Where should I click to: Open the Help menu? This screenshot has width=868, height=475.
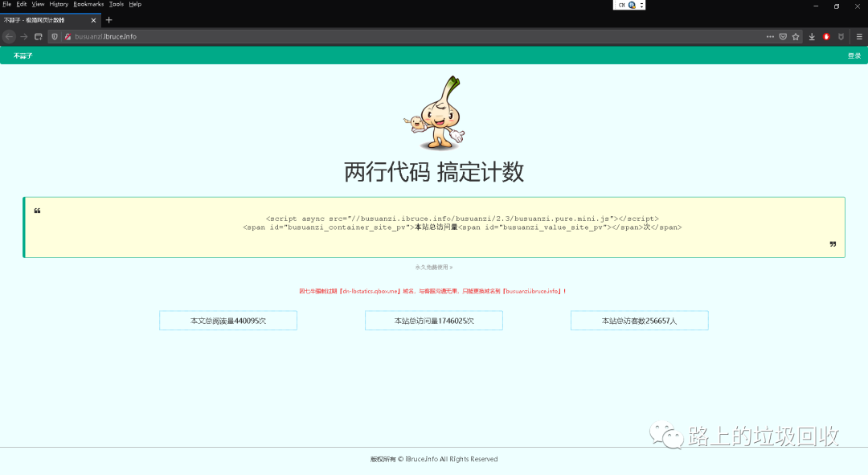coord(135,4)
